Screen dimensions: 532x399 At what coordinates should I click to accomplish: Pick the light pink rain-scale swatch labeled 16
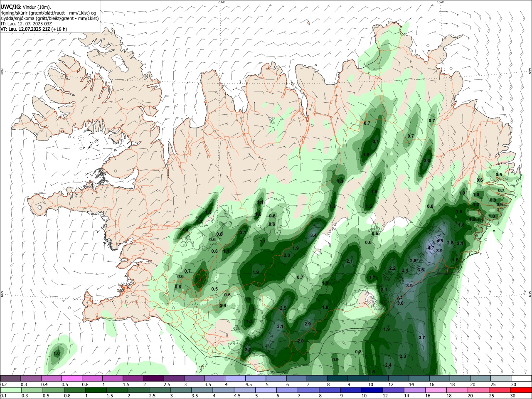tap(436, 390)
